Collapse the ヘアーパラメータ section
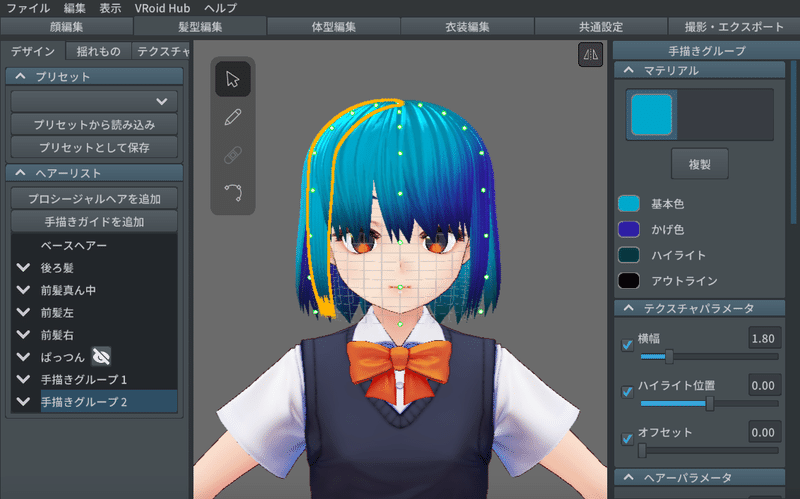The height and width of the screenshot is (499, 800). point(629,478)
